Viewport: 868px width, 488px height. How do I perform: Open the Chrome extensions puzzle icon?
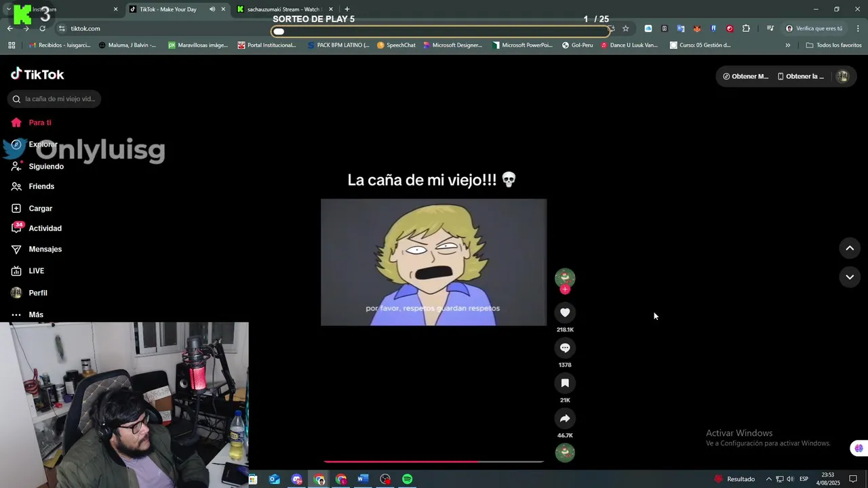coord(746,28)
